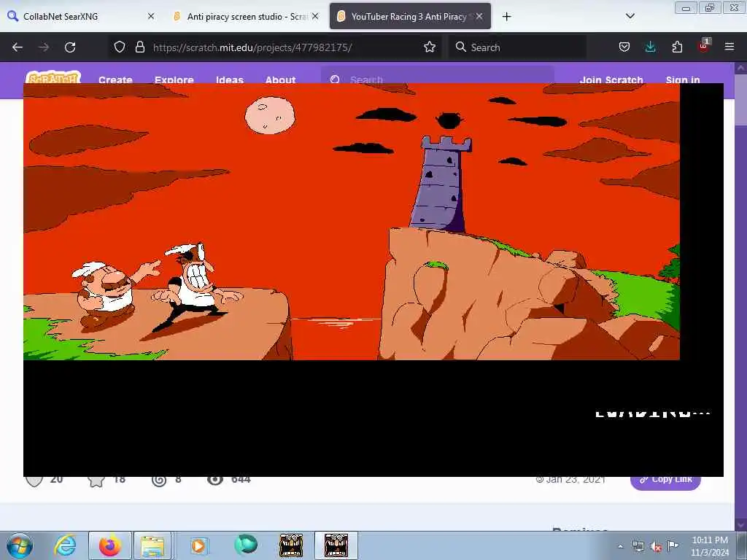Click the page vertical scrollbar thumb
Viewport: 747px width, 560px height.
(x=740, y=100)
